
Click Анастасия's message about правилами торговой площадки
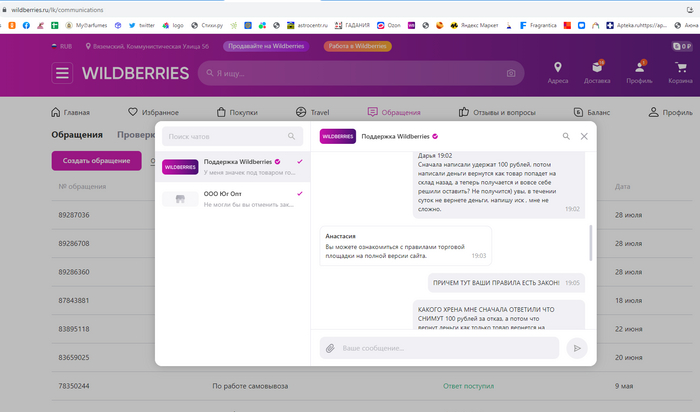(405, 246)
